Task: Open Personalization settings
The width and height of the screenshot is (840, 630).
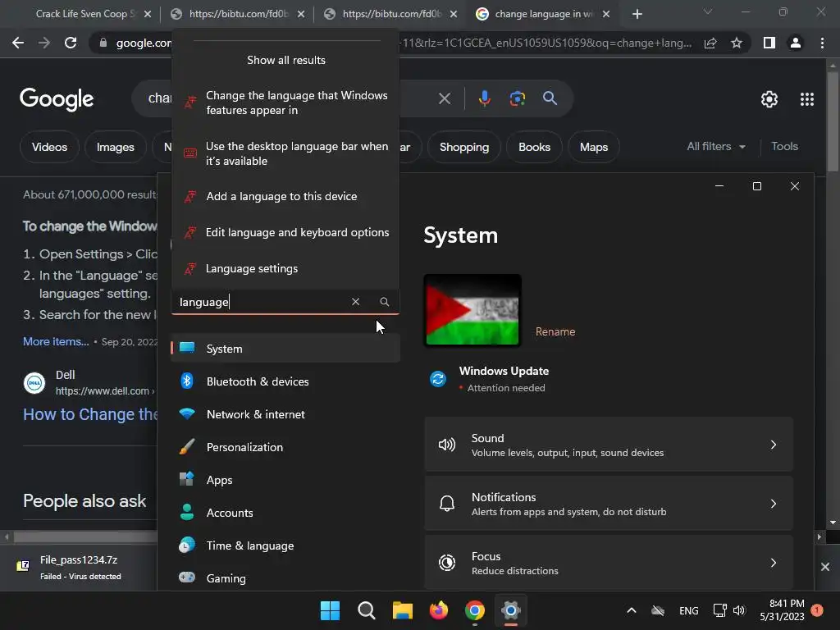Action: 285,447
